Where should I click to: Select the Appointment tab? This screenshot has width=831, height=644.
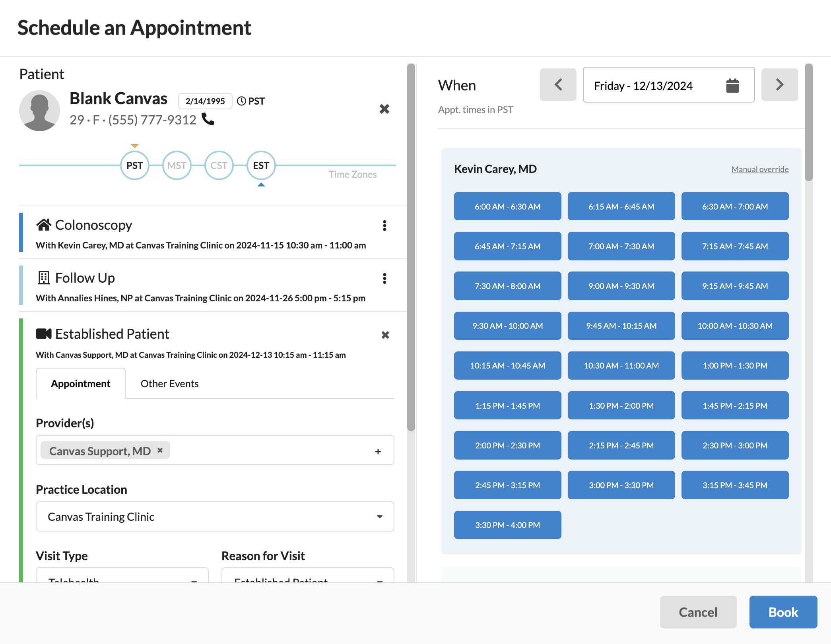click(81, 384)
